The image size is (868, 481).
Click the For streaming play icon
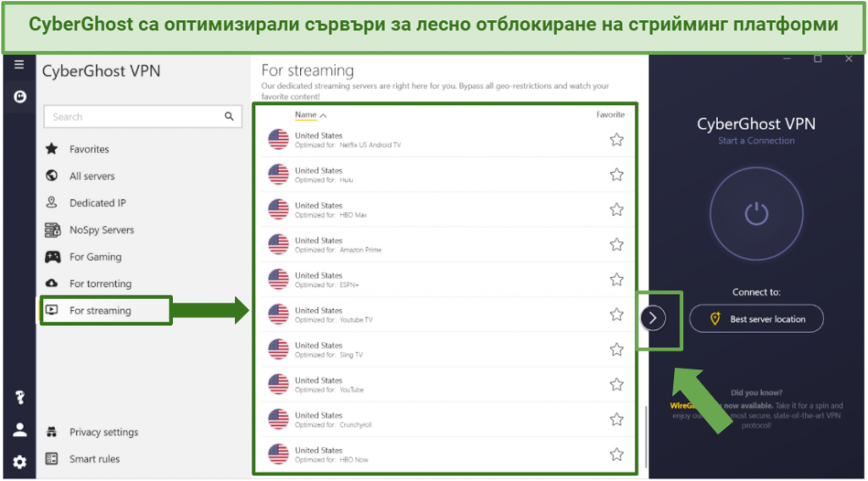click(x=52, y=310)
